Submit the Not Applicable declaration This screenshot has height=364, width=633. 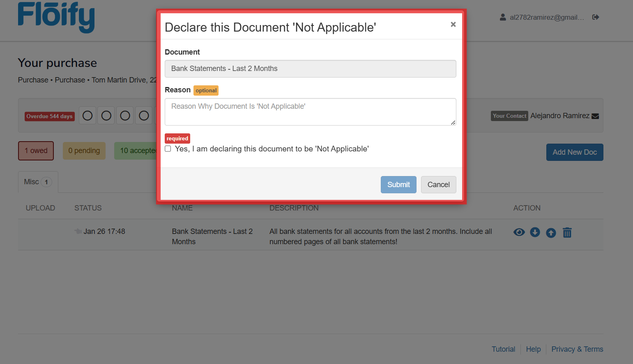tap(398, 184)
